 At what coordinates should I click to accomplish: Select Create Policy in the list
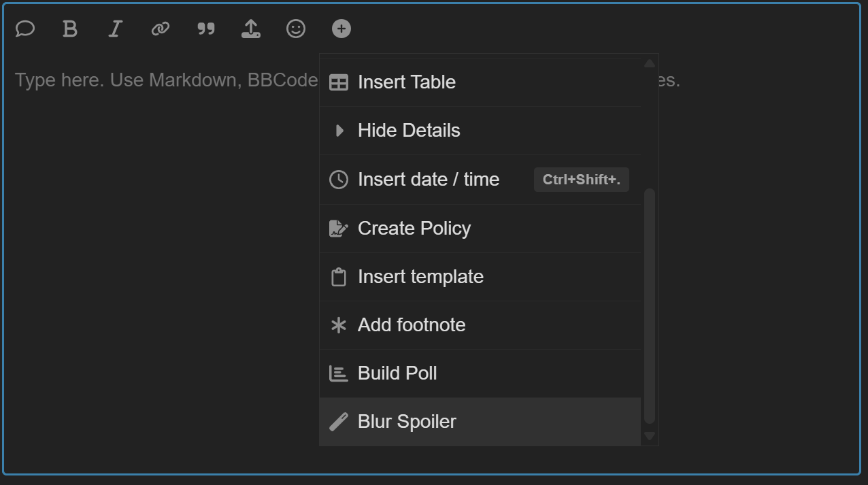pos(480,229)
